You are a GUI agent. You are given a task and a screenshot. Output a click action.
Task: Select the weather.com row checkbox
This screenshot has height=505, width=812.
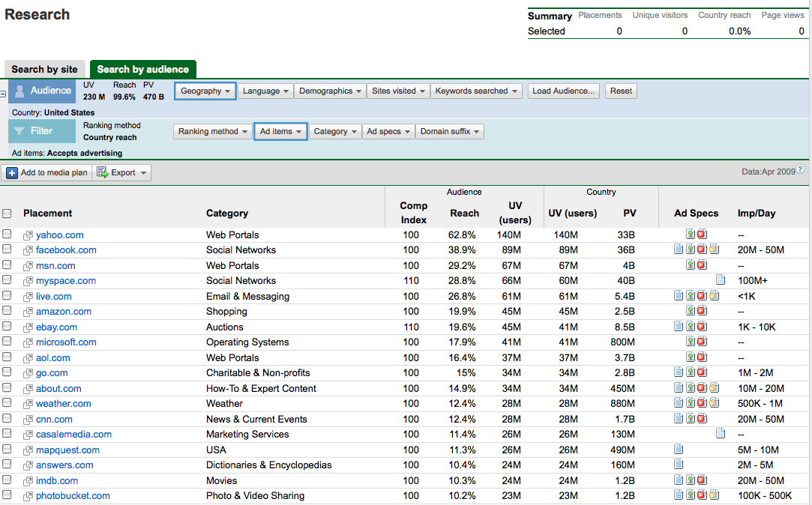click(7, 403)
